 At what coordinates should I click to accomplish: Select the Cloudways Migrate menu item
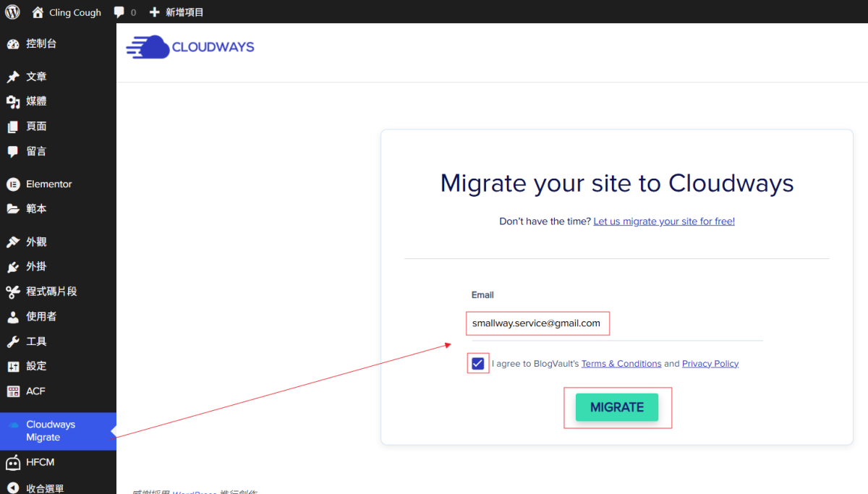tap(51, 431)
